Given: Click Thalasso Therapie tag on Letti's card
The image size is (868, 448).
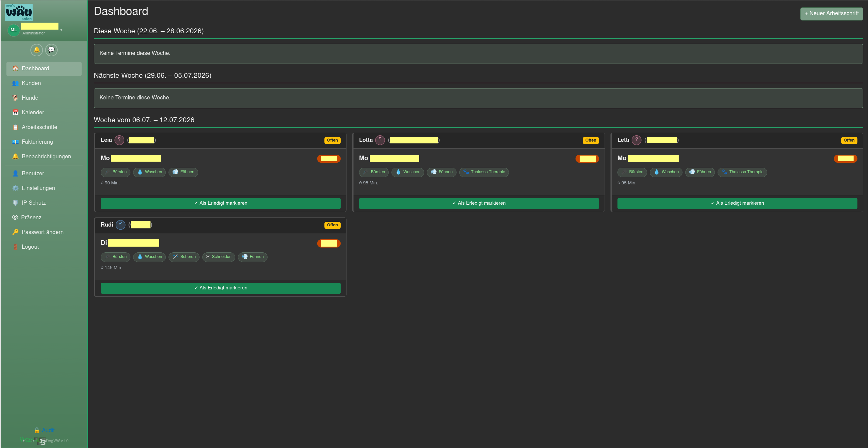Looking at the screenshot, I should click(x=742, y=172).
